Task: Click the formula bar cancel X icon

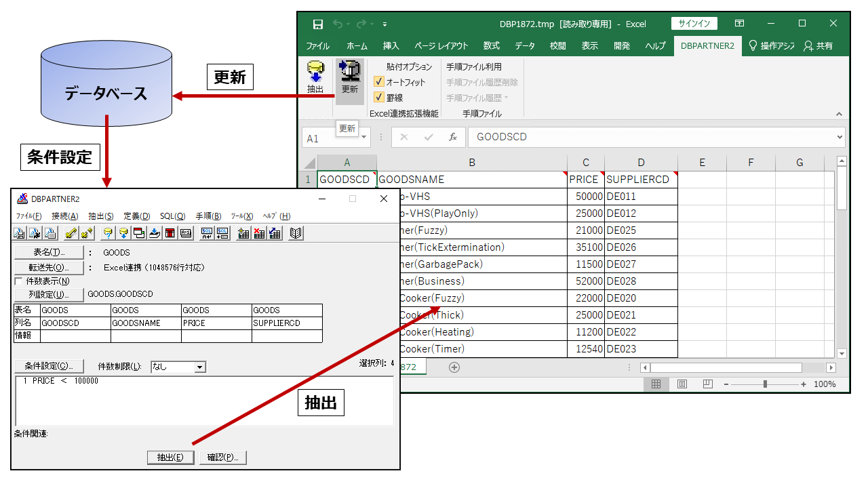Action: tap(404, 137)
